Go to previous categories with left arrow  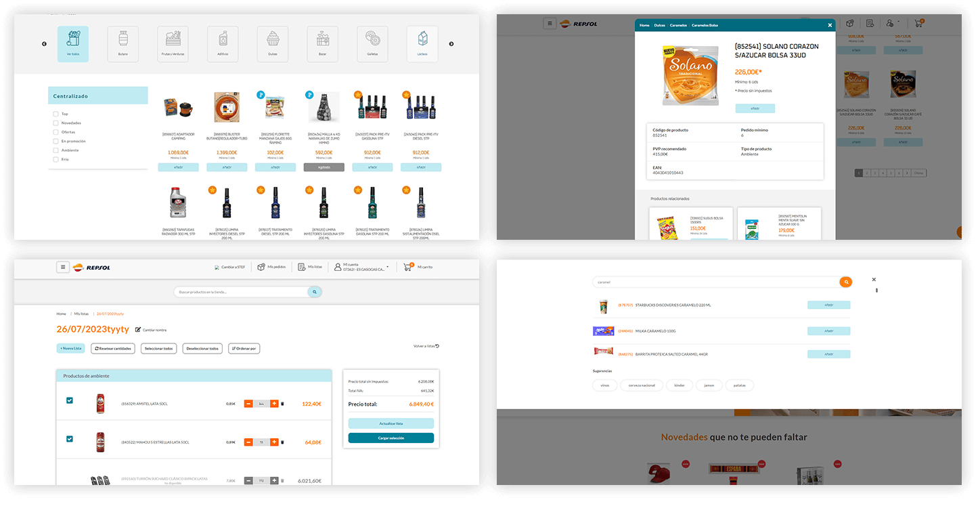point(44,44)
